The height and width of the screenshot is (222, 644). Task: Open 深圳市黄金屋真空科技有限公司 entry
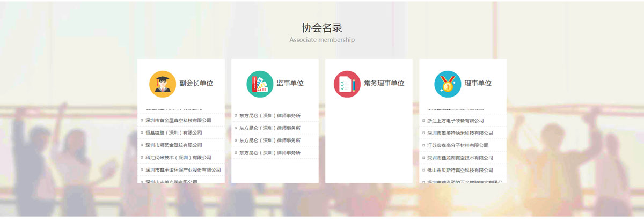(179, 121)
